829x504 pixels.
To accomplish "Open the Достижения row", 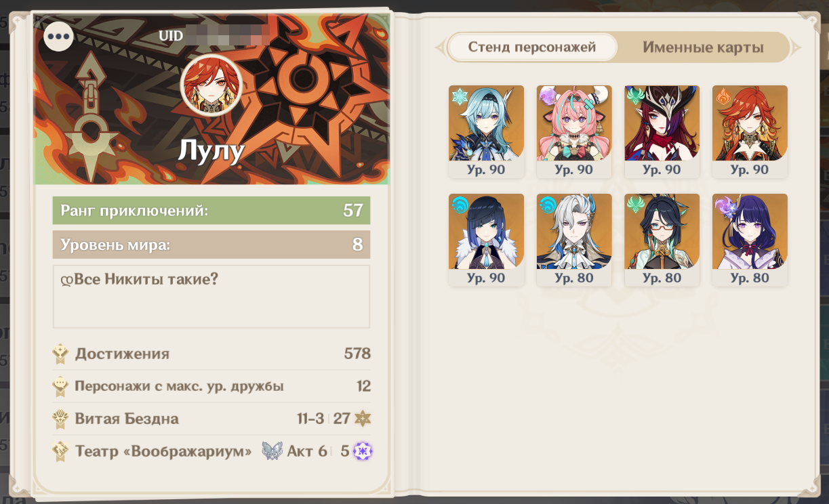I will (x=211, y=354).
